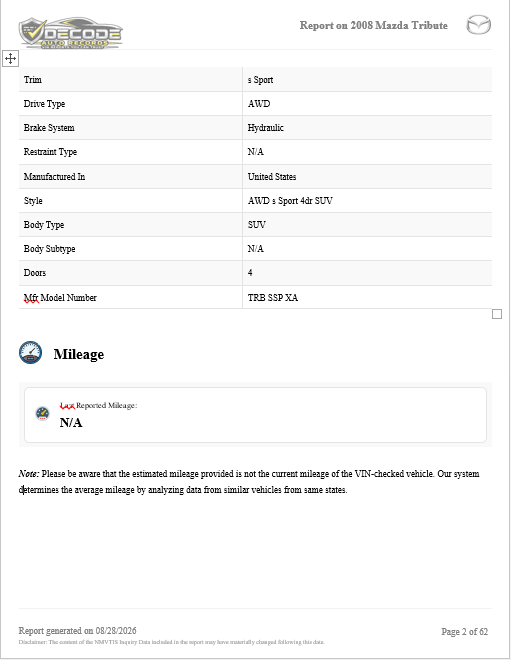This screenshot has width=511, height=660.
Task: Click the header text Report on 2008 Mazda Tribute
Action: (374, 25)
